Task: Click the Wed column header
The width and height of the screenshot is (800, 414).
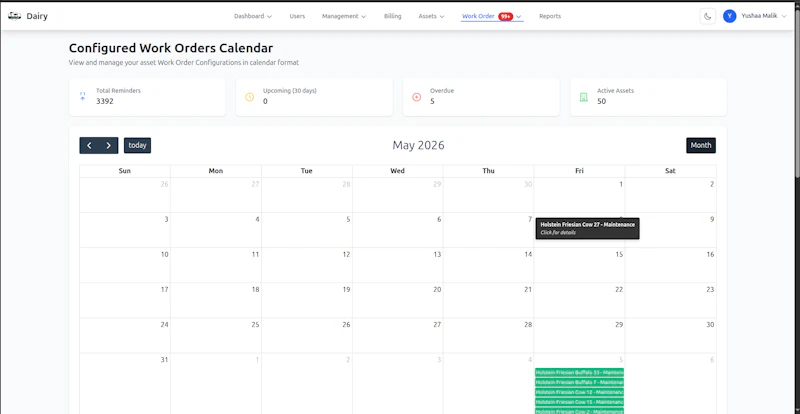Action: coord(397,171)
